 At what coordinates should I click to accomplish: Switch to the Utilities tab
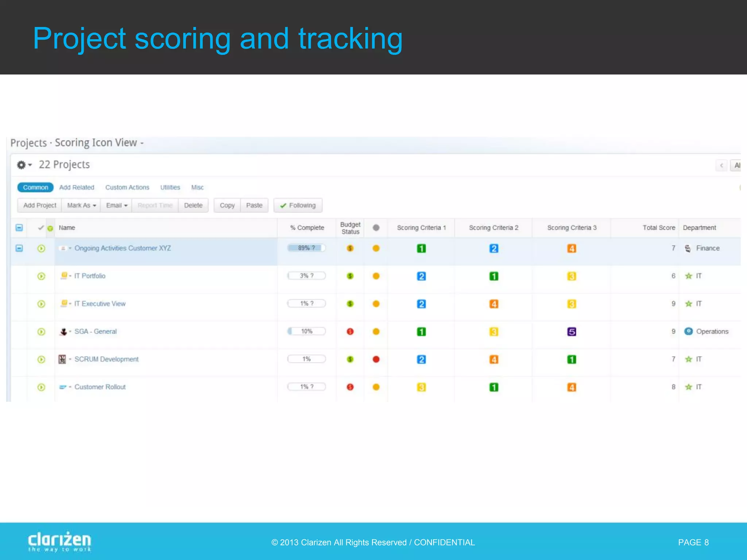170,187
